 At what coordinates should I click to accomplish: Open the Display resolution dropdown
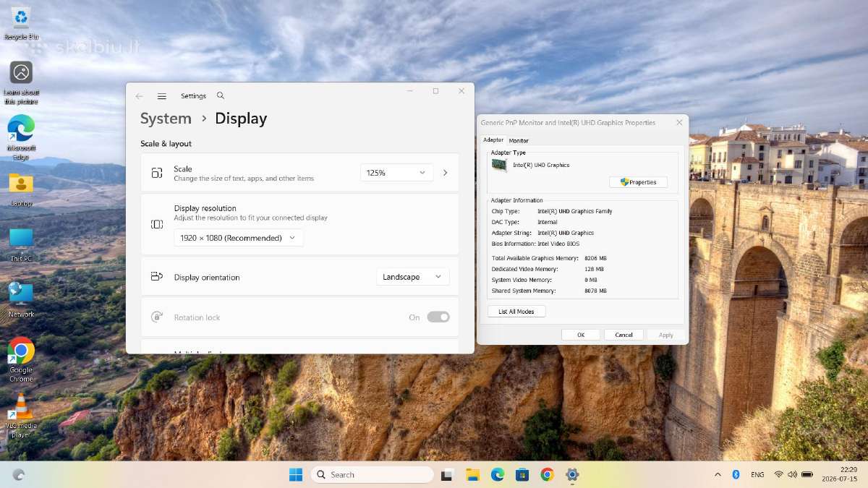coord(239,238)
